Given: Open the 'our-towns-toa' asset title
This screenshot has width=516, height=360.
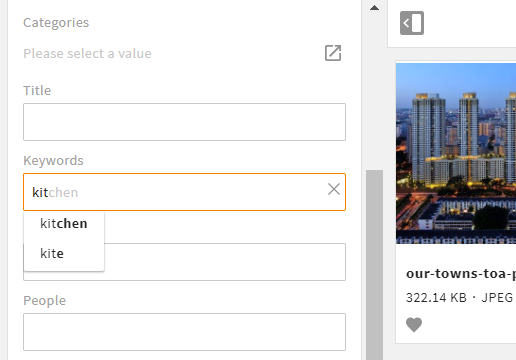Looking at the screenshot, I should point(461,274).
